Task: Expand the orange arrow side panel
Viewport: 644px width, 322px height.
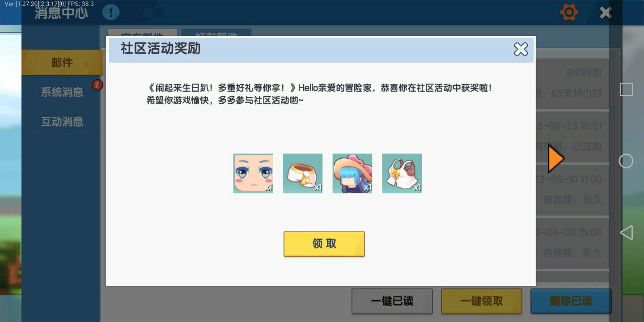Action: click(556, 159)
